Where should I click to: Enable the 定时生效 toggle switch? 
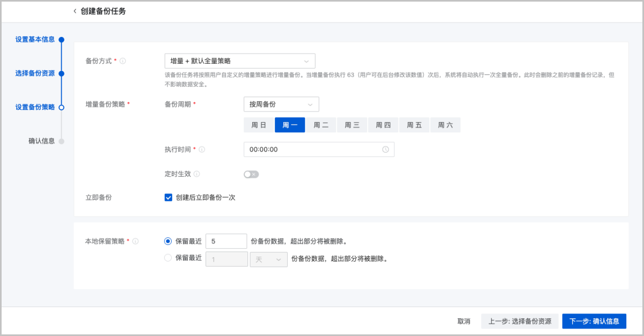[x=251, y=174]
